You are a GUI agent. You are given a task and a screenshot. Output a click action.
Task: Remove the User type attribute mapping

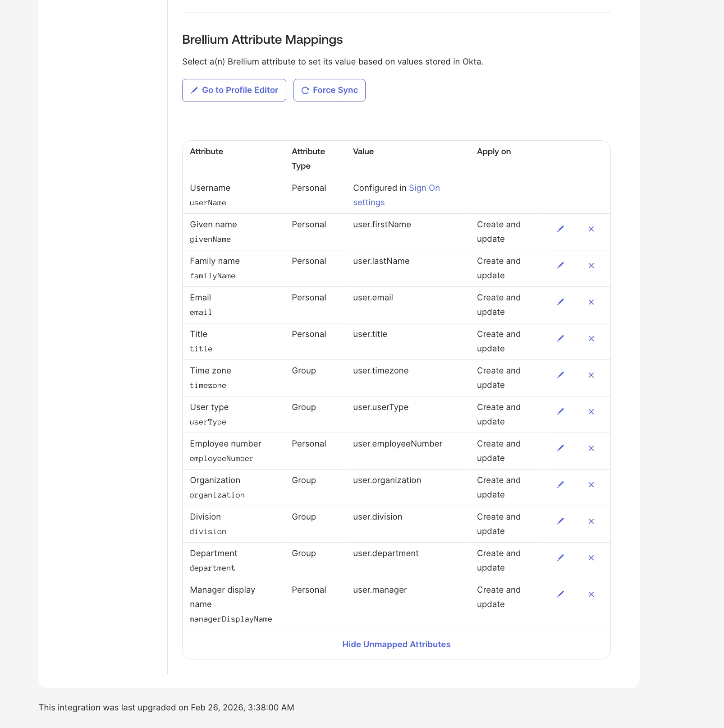[591, 411]
